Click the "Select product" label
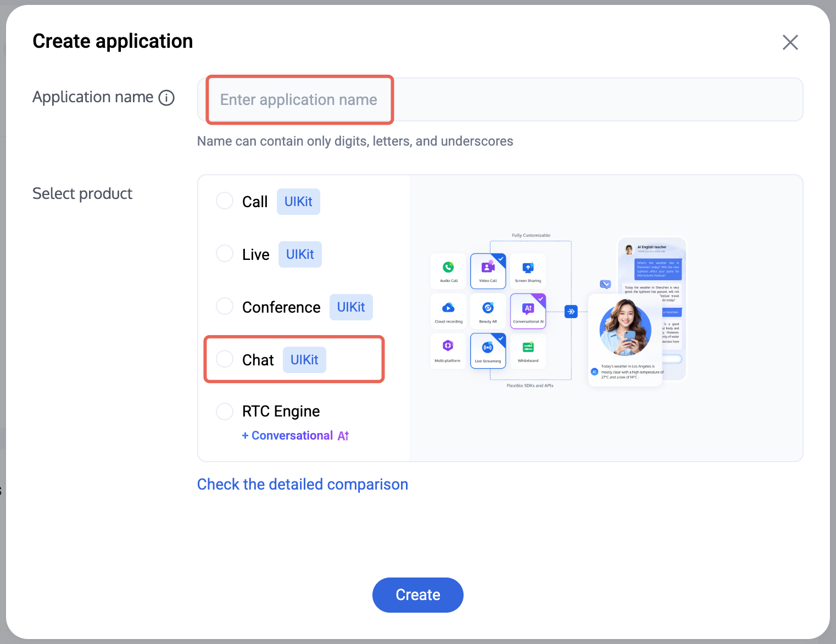The height and width of the screenshot is (644, 836). click(x=82, y=193)
